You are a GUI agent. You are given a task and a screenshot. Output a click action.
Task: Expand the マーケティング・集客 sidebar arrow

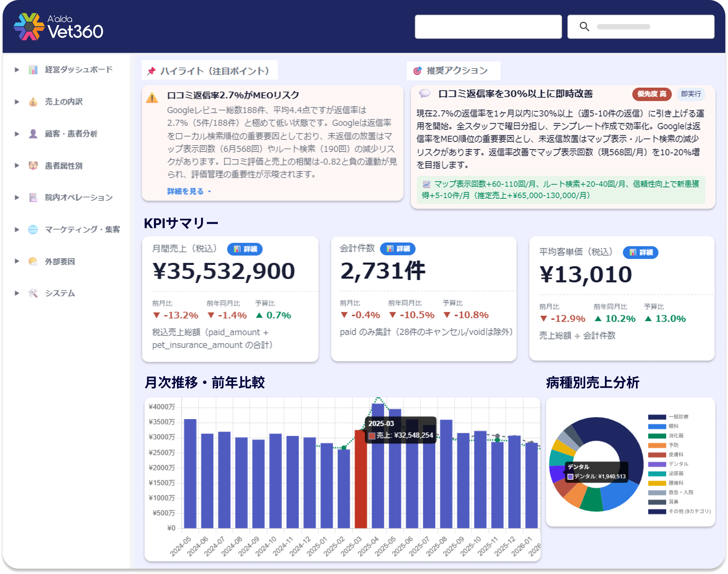click(x=17, y=229)
